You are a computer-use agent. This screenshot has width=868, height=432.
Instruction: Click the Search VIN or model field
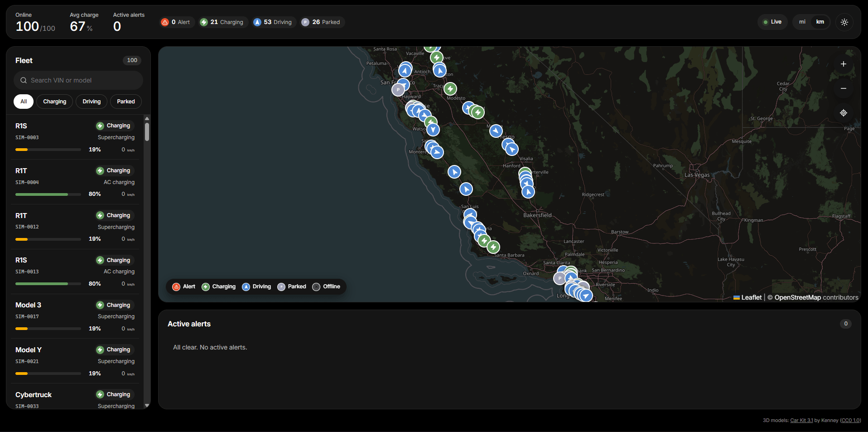[x=78, y=80]
